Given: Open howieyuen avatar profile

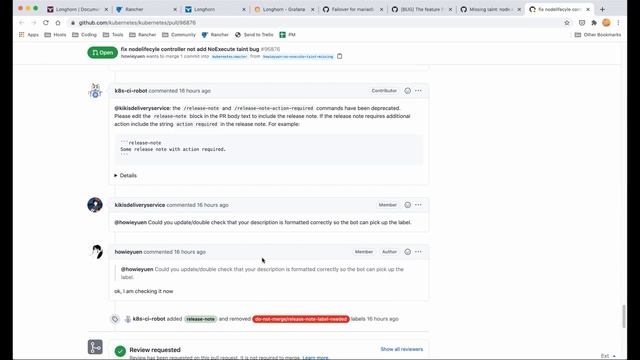Looking at the screenshot, I should tap(96, 252).
